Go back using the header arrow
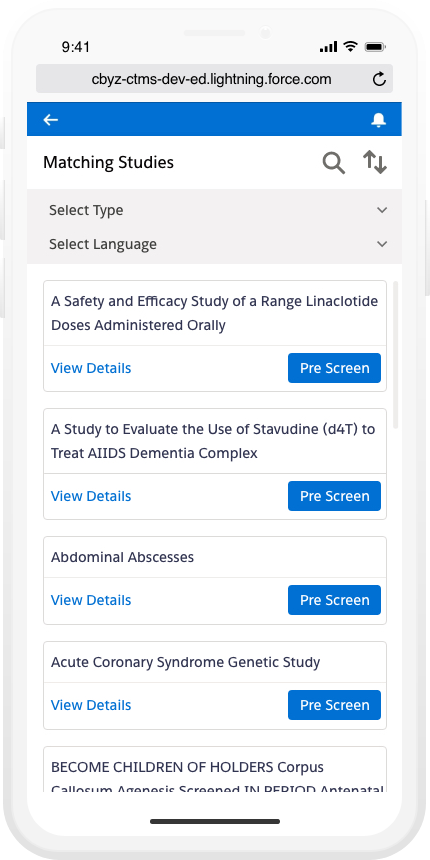The height and width of the screenshot is (860, 430). (x=51, y=120)
